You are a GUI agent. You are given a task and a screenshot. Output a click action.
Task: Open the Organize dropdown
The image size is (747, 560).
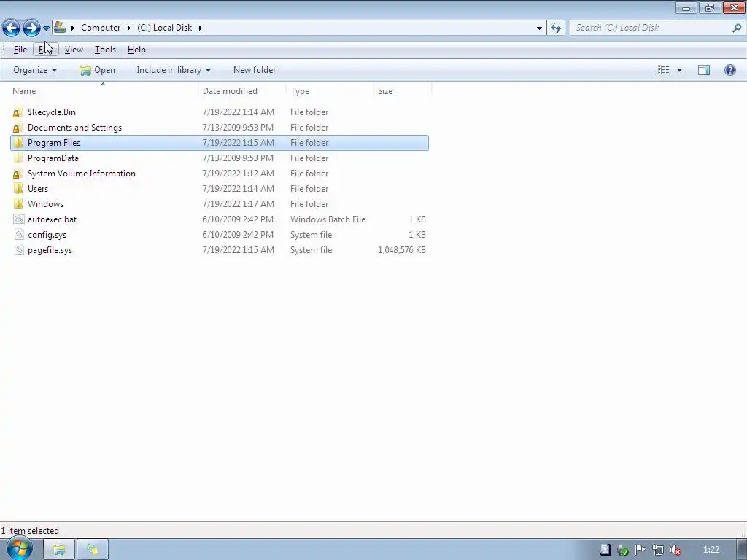pos(35,70)
